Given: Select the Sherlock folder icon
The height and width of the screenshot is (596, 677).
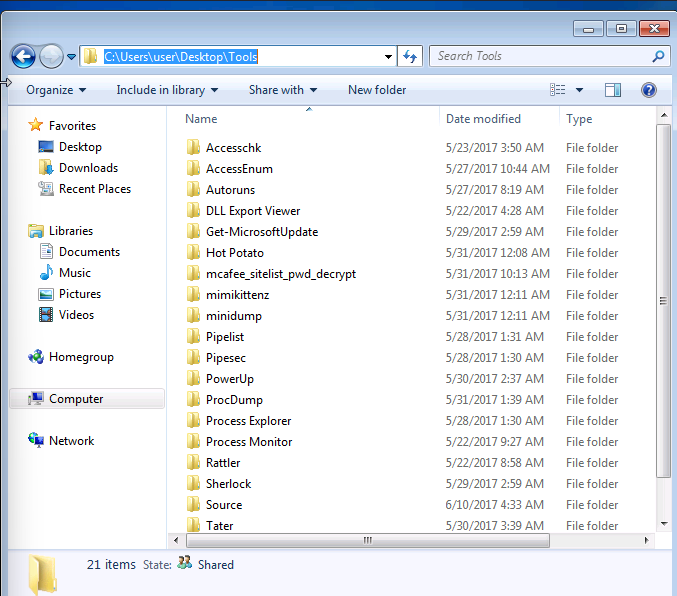Looking at the screenshot, I should pyautogui.click(x=193, y=484).
